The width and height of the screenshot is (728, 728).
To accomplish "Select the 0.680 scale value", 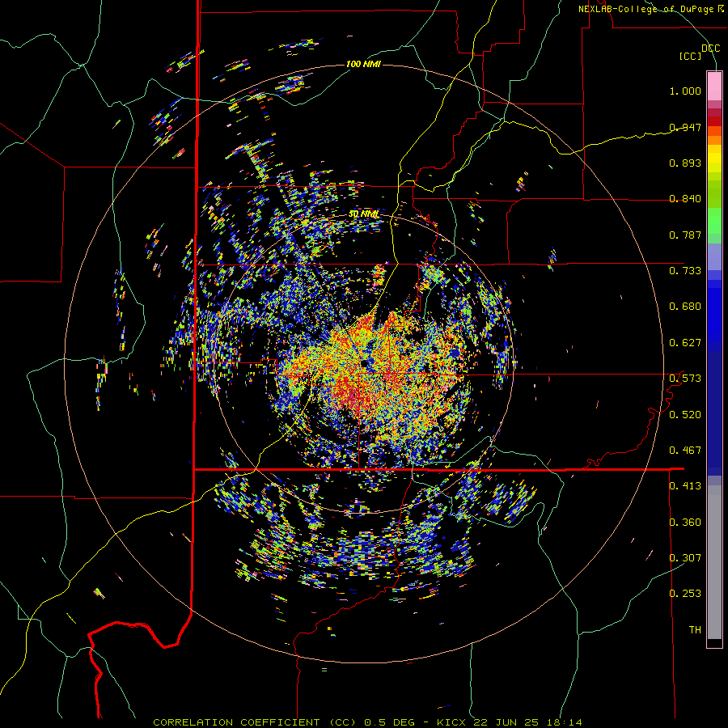I will (685, 307).
